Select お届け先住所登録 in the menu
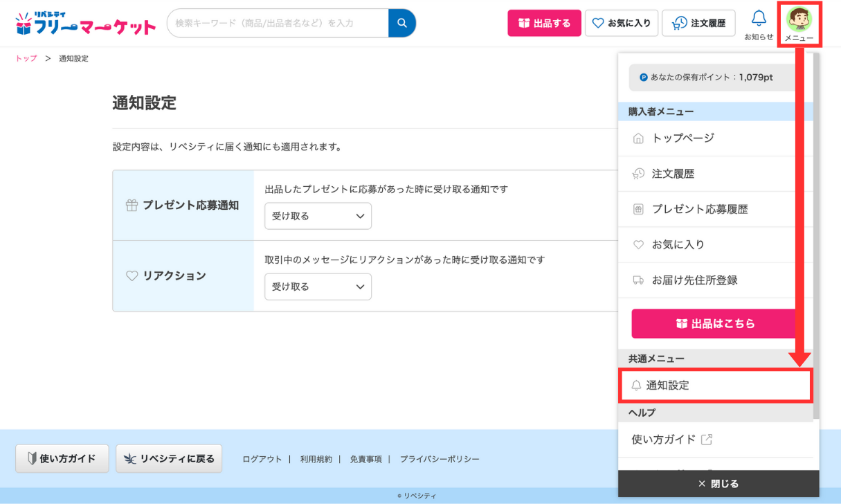Image resolution: width=841 pixels, height=504 pixels. (x=694, y=280)
